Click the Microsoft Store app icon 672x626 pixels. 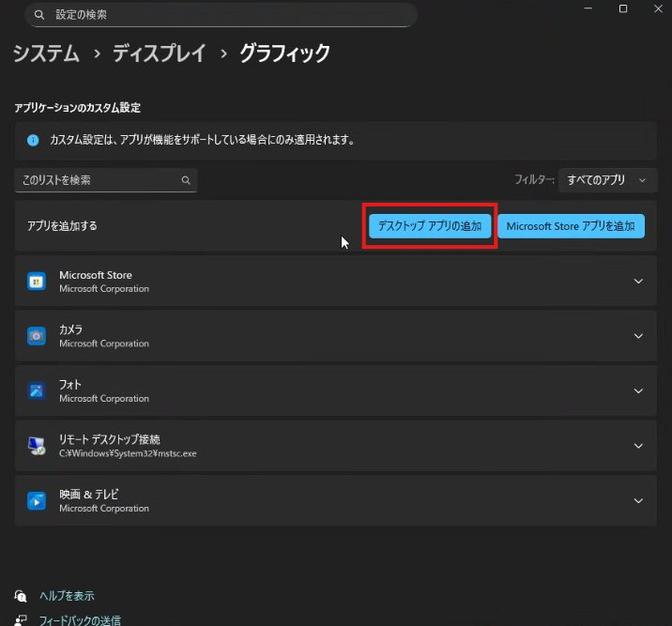tap(37, 281)
